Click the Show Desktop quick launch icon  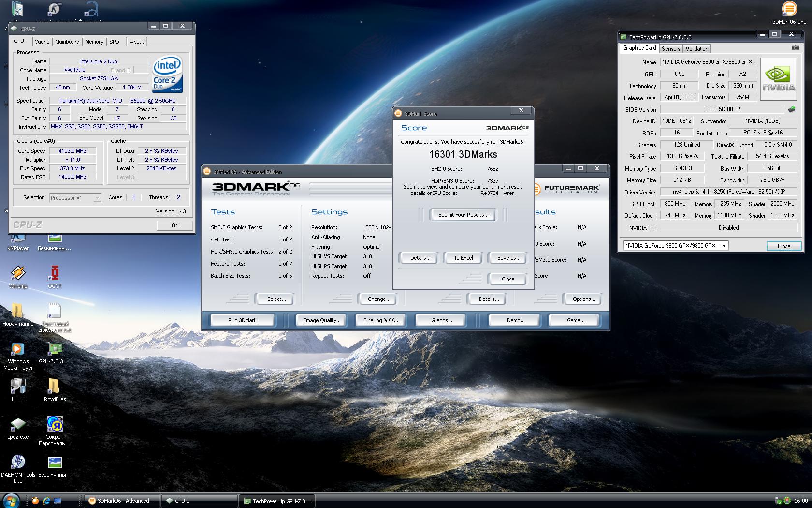58,501
